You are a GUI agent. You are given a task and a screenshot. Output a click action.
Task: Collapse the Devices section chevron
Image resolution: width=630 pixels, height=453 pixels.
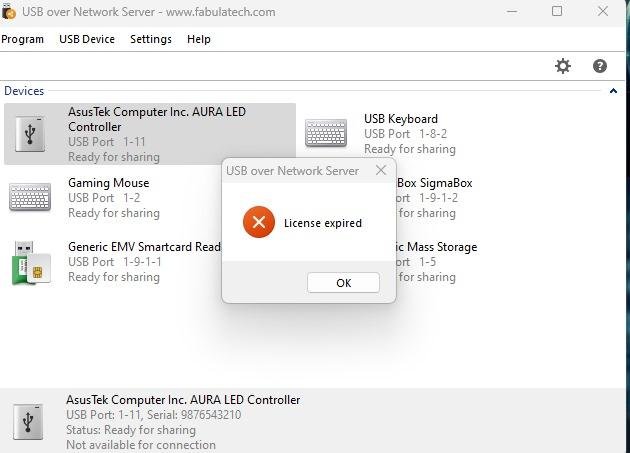pyautogui.click(x=613, y=91)
